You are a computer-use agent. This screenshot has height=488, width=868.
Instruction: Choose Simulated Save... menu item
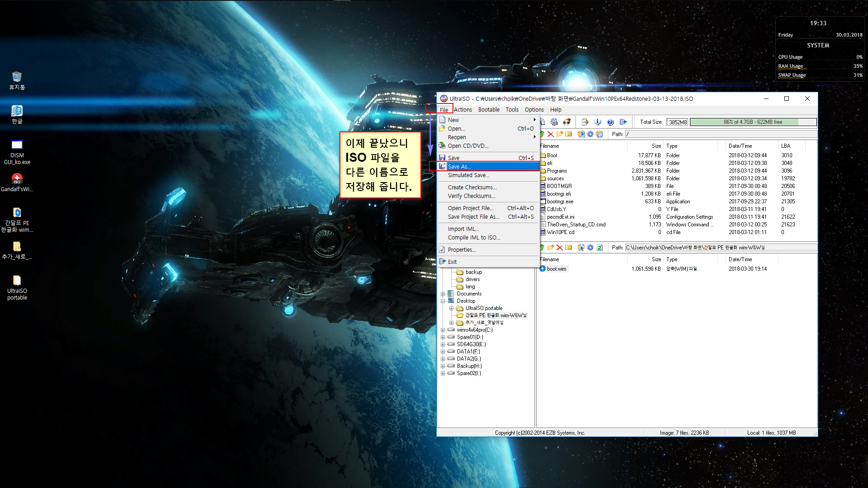click(x=488, y=175)
